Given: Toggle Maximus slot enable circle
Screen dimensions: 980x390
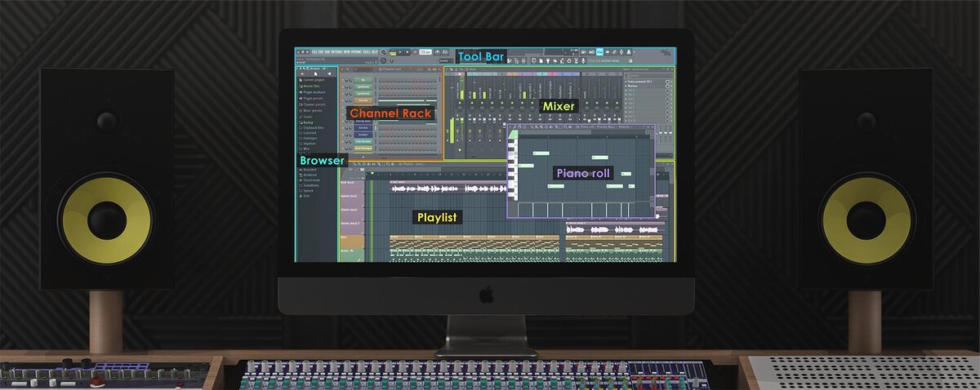Looking at the screenshot, I should 667,86.
